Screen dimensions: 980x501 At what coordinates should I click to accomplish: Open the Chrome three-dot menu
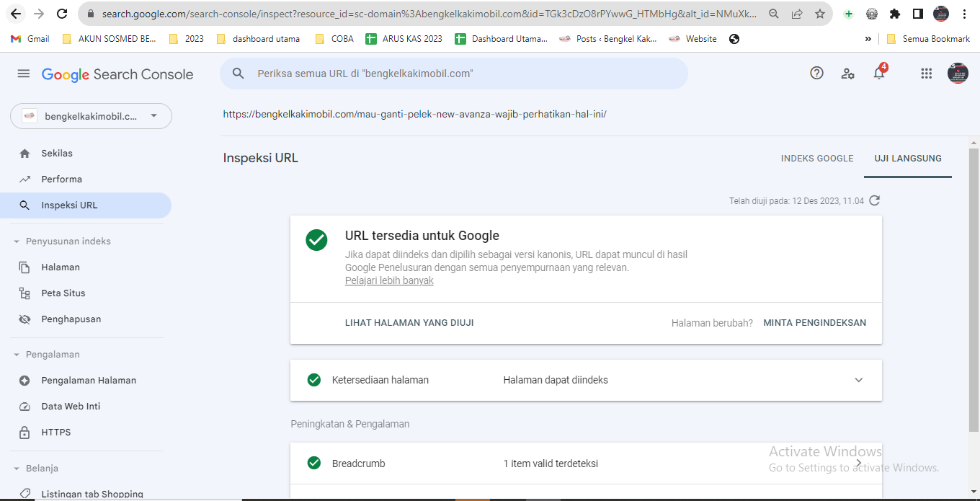pyautogui.click(x=964, y=14)
